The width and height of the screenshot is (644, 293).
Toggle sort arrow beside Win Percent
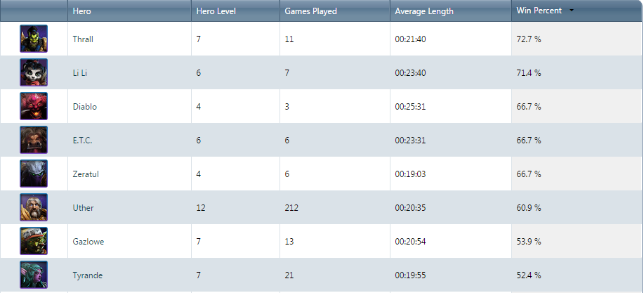click(572, 11)
